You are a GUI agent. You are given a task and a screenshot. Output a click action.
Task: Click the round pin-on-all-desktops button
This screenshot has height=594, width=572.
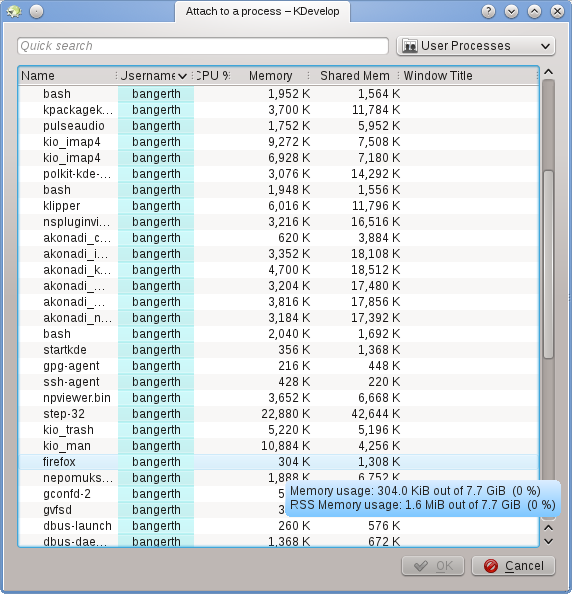[36, 11]
